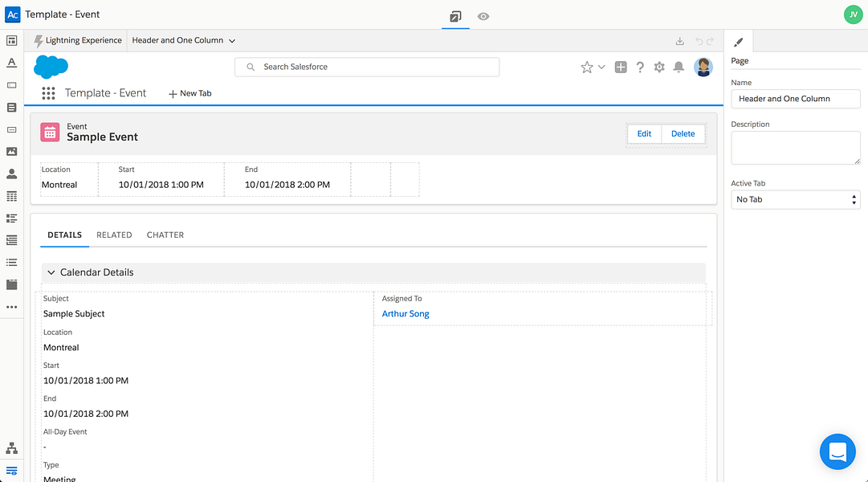Open the notifications bell icon
Viewport: 868px width, 482px height.
(x=679, y=67)
